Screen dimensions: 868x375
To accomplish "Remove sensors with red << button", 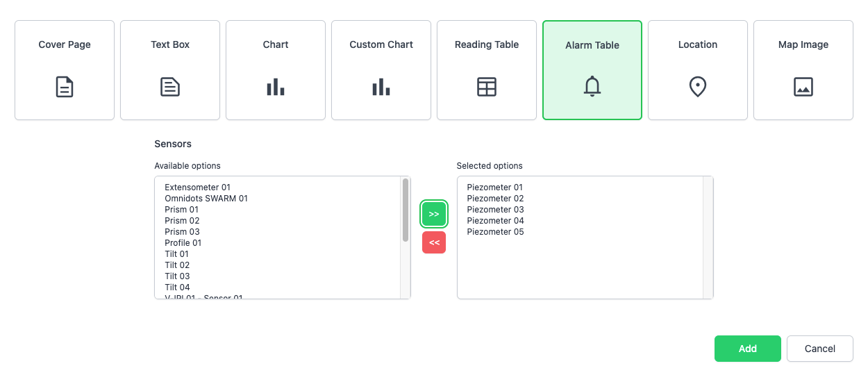I will [x=434, y=242].
